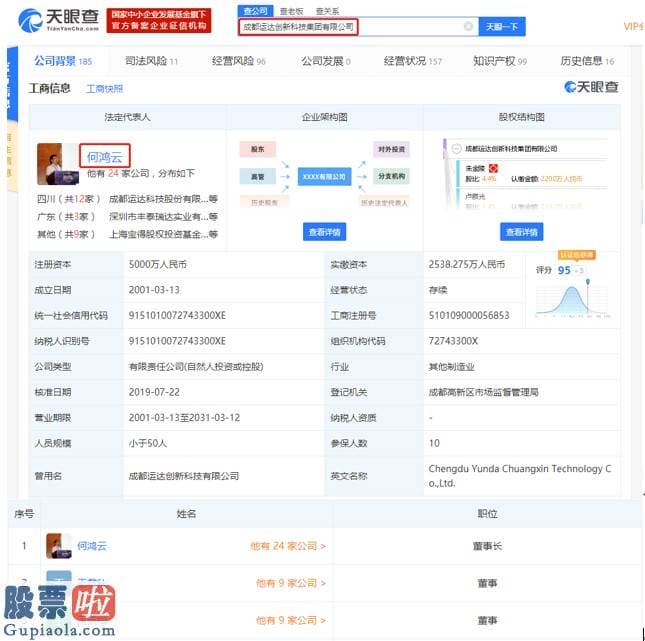The image size is (645, 641).
Task: Select registration number 510109000056853
Action: click(469, 316)
